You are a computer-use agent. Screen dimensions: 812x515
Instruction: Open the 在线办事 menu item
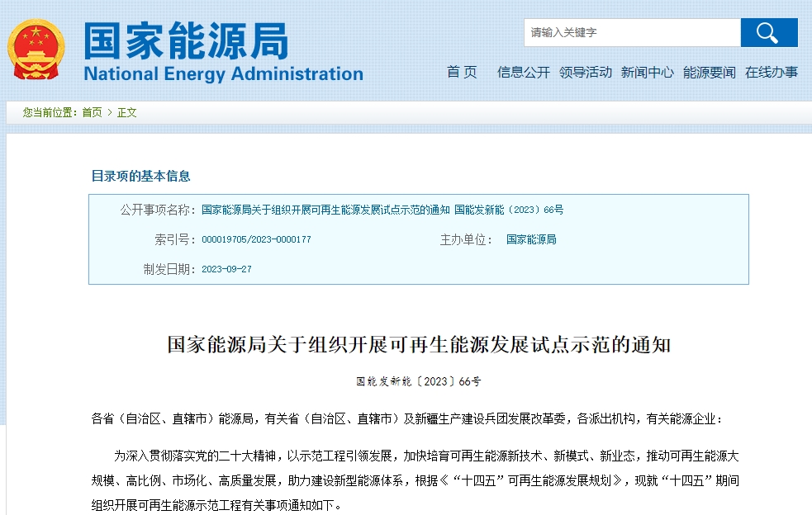[771, 73]
